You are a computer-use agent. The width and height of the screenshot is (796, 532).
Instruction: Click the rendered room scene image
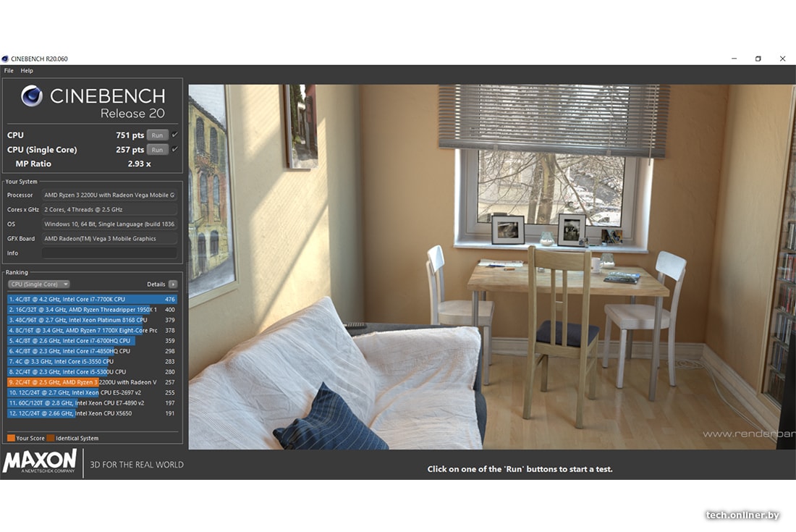click(x=492, y=266)
